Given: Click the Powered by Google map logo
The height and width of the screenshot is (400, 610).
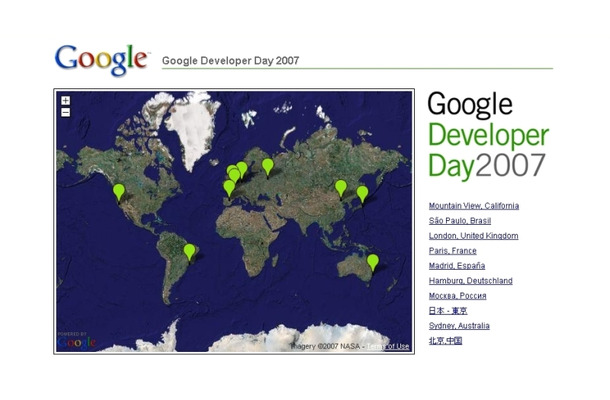Looking at the screenshot, I should (76, 340).
